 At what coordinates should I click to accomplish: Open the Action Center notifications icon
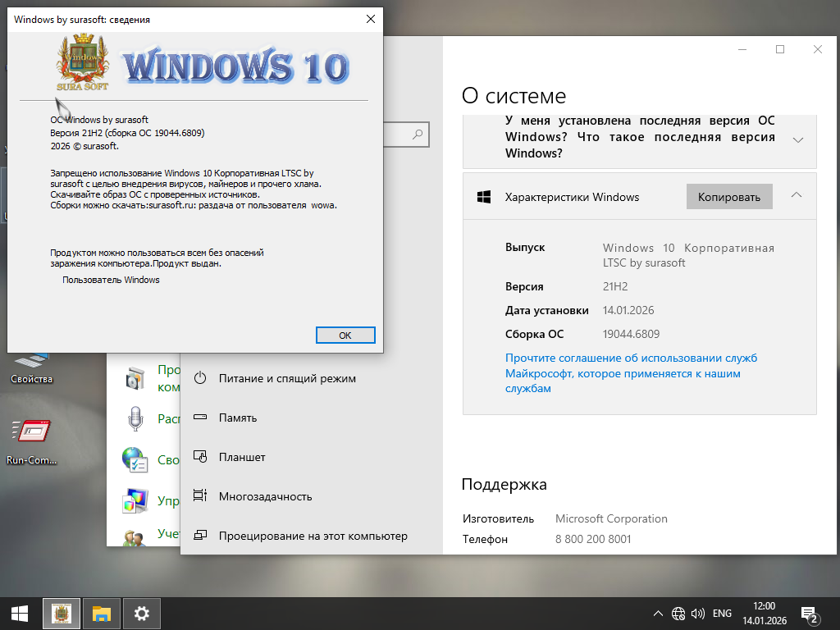(809, 615)
